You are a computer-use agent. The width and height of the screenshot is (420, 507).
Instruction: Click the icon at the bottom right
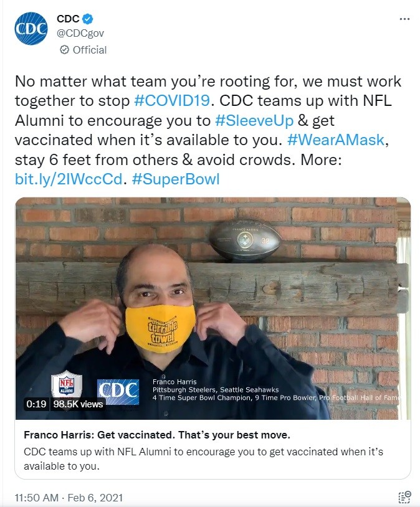pos(404,497)
